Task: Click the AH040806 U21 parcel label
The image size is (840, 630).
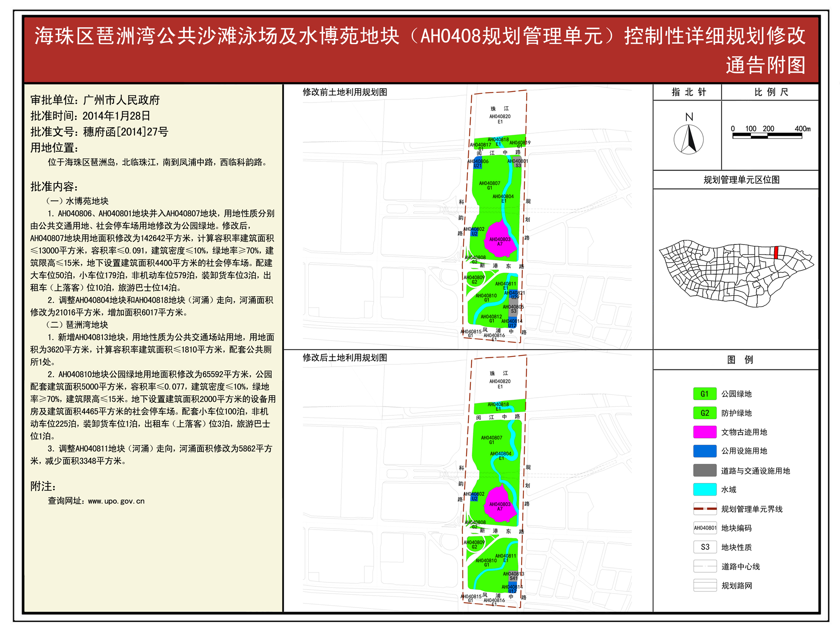Action: coord(478,163)
